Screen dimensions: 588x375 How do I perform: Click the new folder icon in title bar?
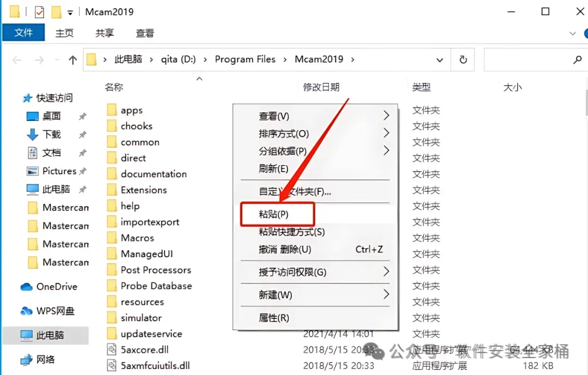pyautogui.click(x=56, y=12)
